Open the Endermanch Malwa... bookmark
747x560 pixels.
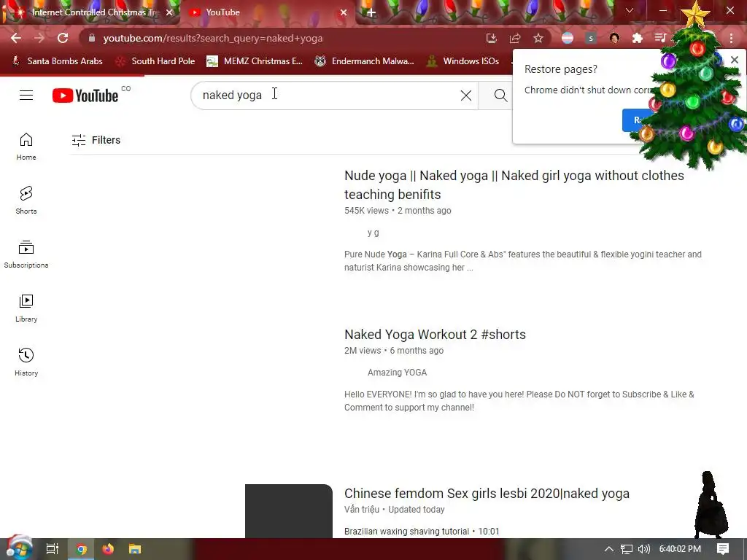point(365,61)
